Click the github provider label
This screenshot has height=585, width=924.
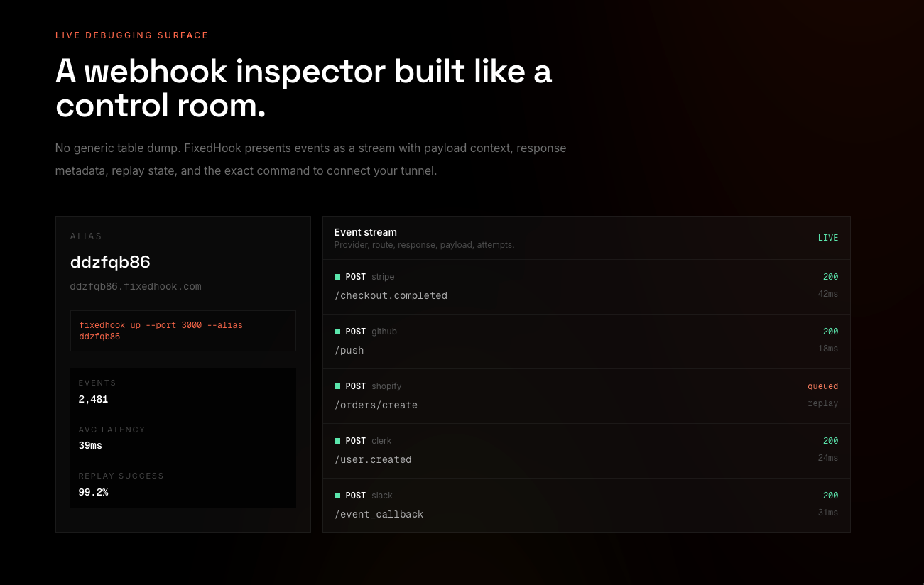(384, 332)
